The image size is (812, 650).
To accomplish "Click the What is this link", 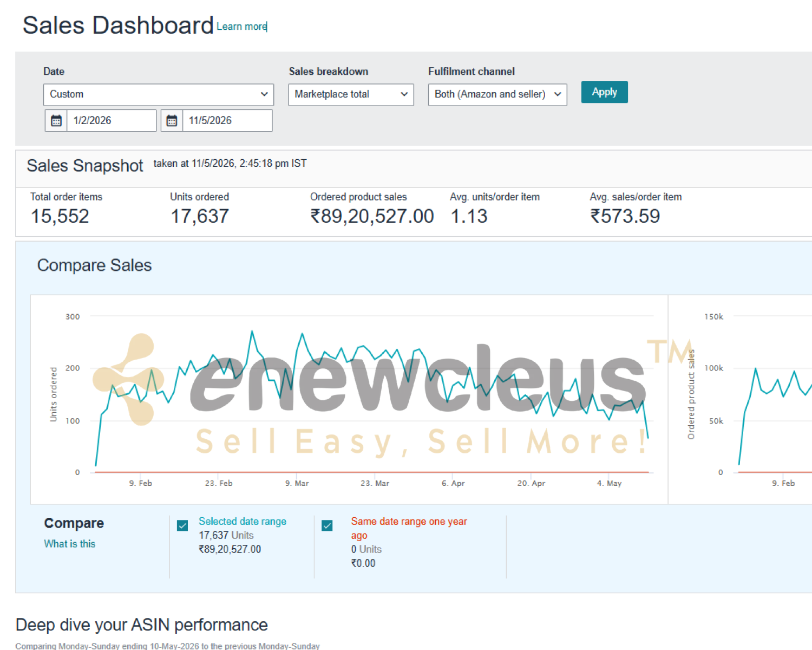I will pos(70,544).
